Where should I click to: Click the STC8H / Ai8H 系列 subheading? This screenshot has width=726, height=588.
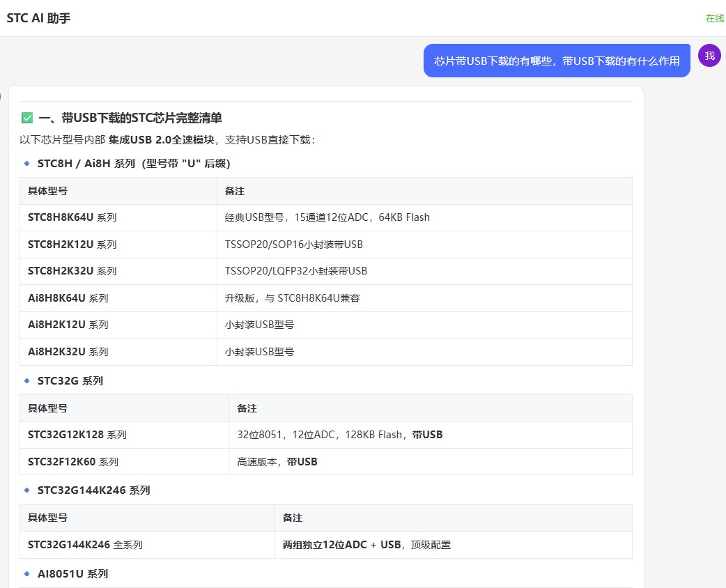tap(134, 164)
